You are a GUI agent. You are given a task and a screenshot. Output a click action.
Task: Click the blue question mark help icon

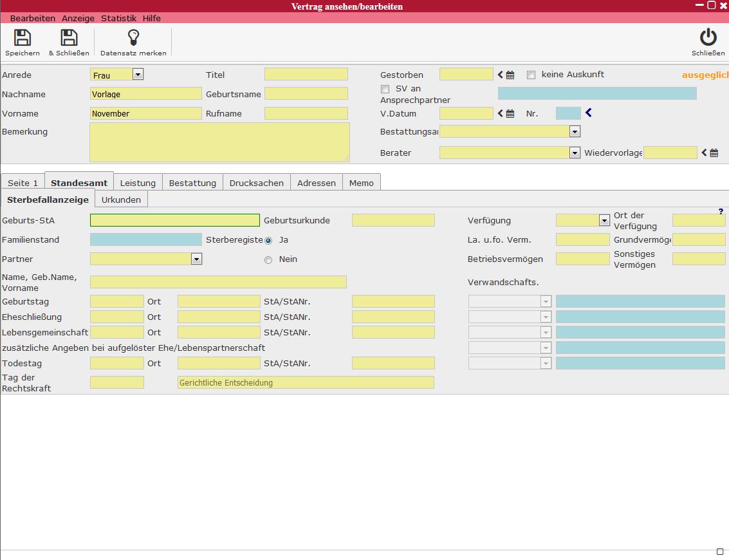721,212
